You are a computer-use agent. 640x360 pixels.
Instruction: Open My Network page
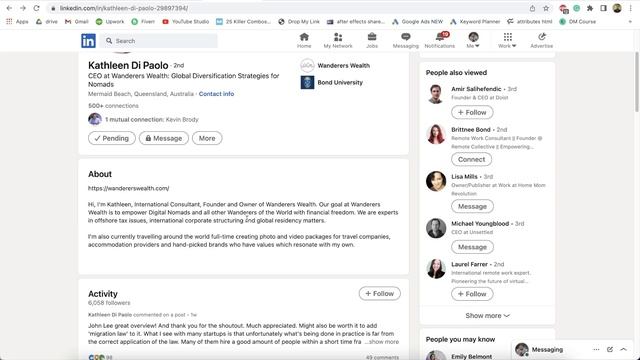[338, 40]
